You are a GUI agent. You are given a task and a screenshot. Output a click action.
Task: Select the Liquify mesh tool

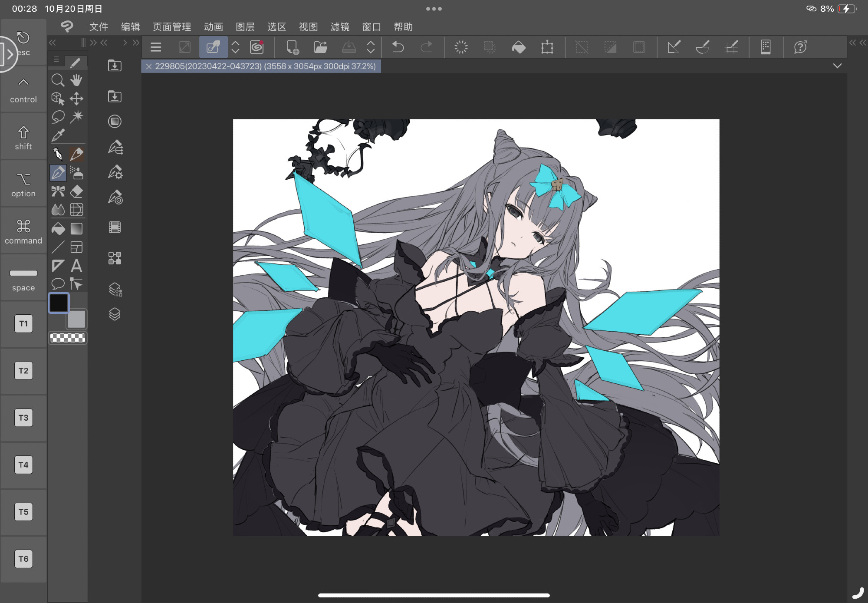[76, 210]
